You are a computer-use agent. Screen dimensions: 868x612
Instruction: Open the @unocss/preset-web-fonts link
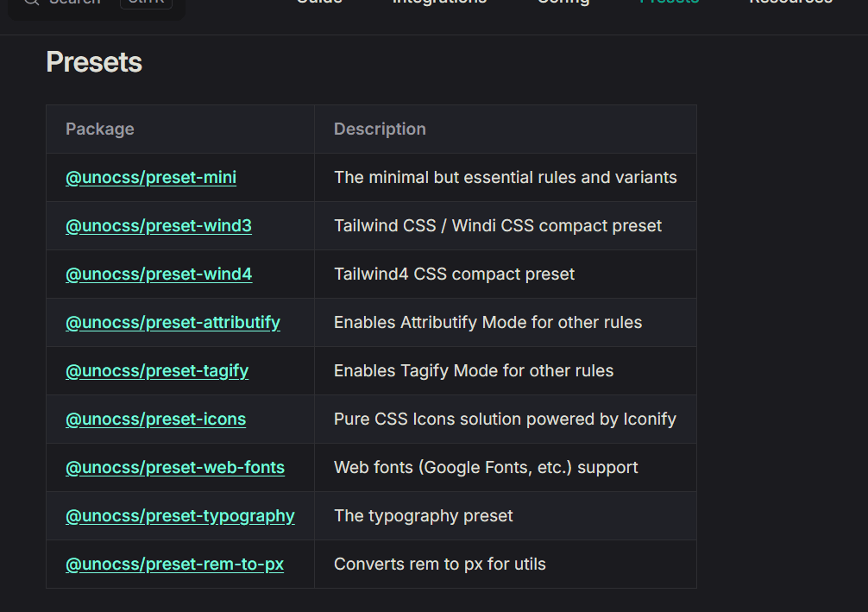tap(175, 468)
